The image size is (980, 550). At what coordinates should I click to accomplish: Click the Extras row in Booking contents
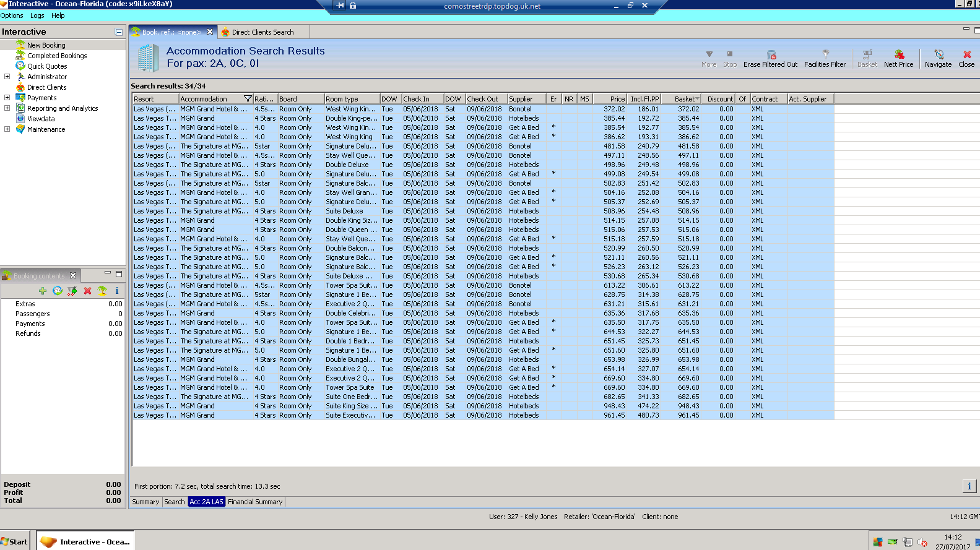63,304
